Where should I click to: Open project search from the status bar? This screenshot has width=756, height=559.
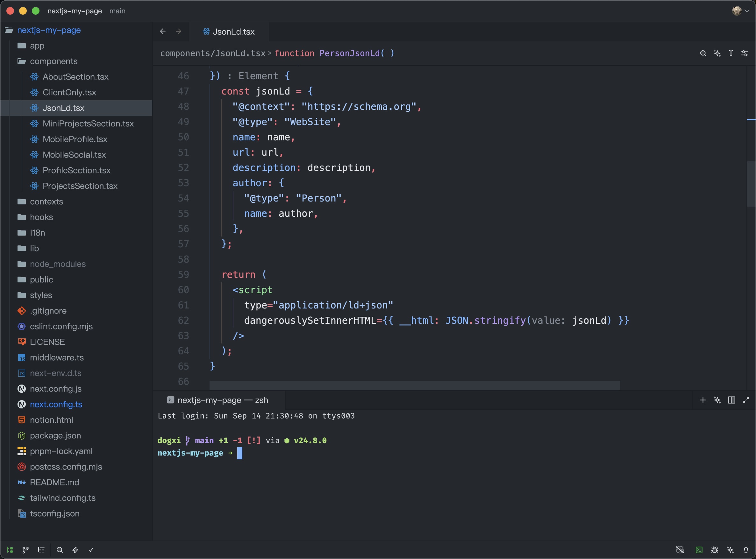point(60,550)
